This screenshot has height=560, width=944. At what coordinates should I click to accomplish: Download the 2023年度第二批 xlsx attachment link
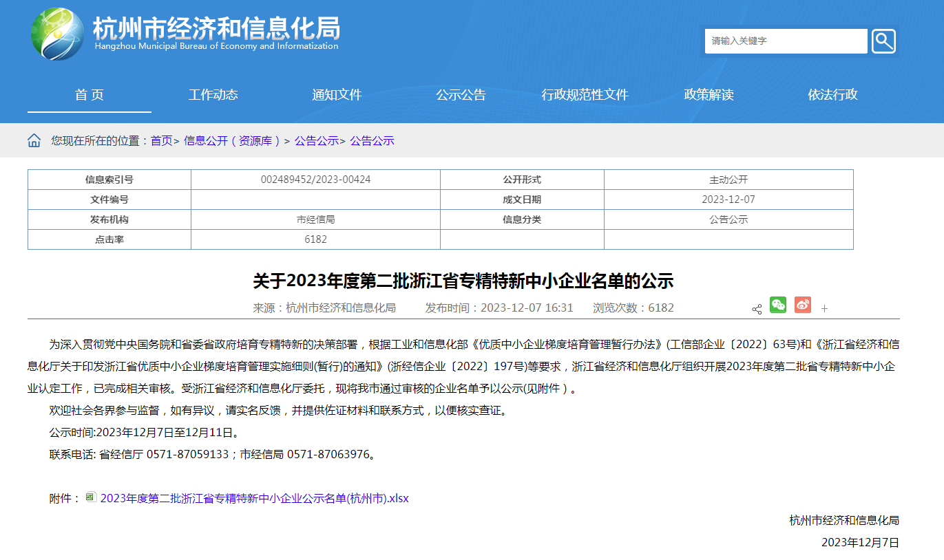pos(255,498)
